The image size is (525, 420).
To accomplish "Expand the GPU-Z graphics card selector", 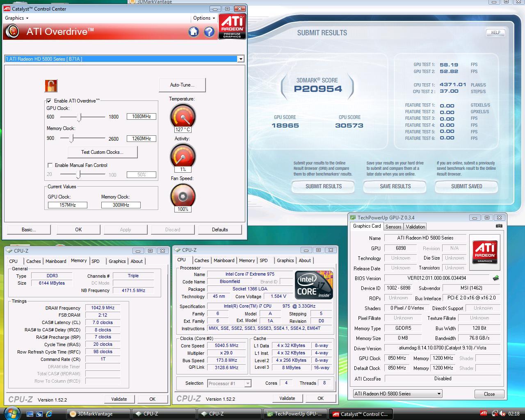I will coord(439,394).
